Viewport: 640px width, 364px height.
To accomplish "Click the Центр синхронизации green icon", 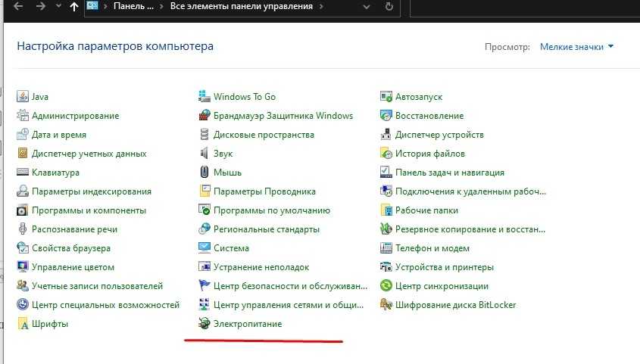I will [x=386, y=286].
